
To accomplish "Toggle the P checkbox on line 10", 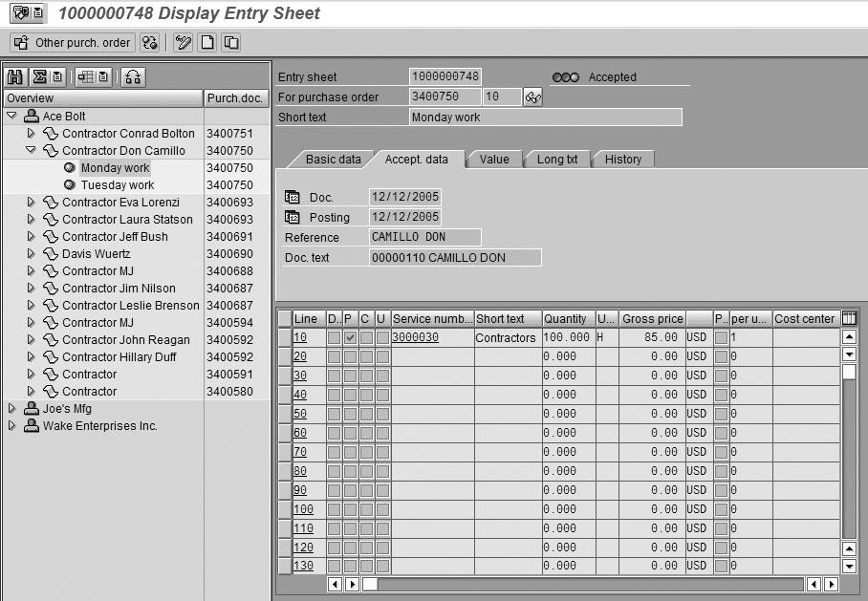I will point(350,337).
